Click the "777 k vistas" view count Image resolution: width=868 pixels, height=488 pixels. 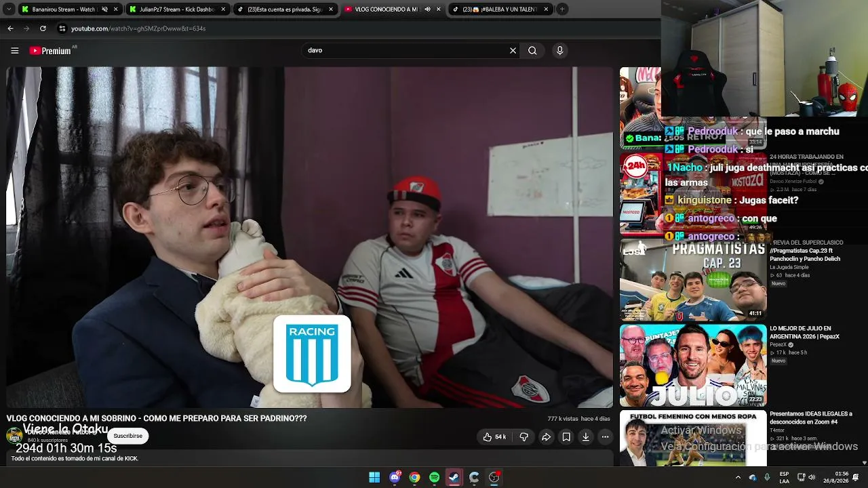click(563, 419)
